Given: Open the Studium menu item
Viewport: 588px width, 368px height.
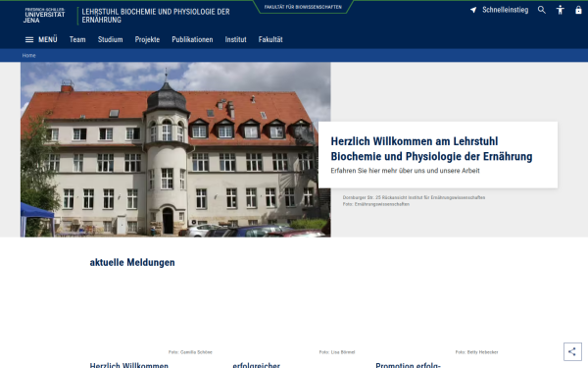Looking at the screenshot, I should coord(110,39).
